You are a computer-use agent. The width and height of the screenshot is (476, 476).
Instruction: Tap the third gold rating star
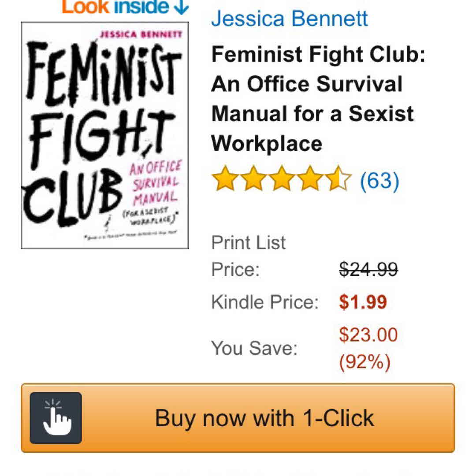pyautogui.click(x=282, y=180)
